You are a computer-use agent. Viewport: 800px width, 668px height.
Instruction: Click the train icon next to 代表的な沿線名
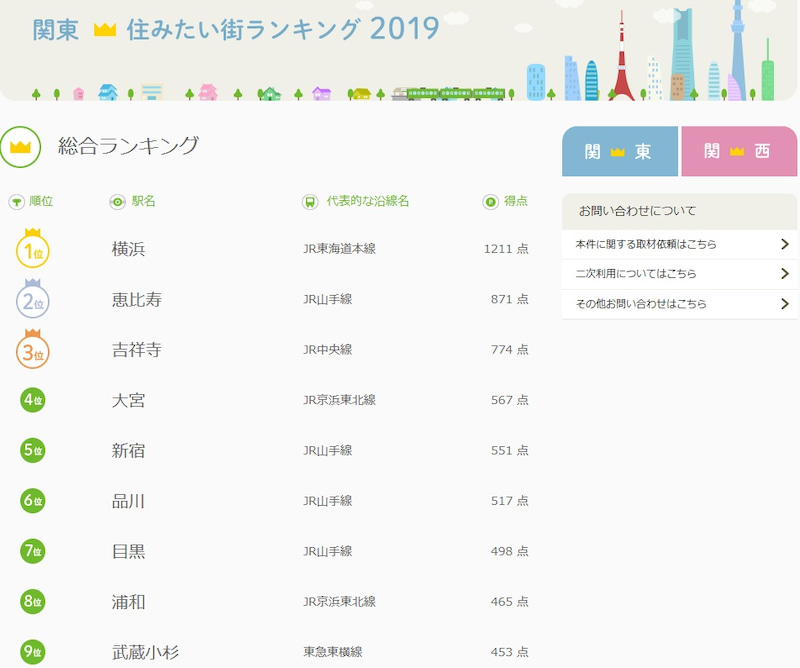click(310, 202)
